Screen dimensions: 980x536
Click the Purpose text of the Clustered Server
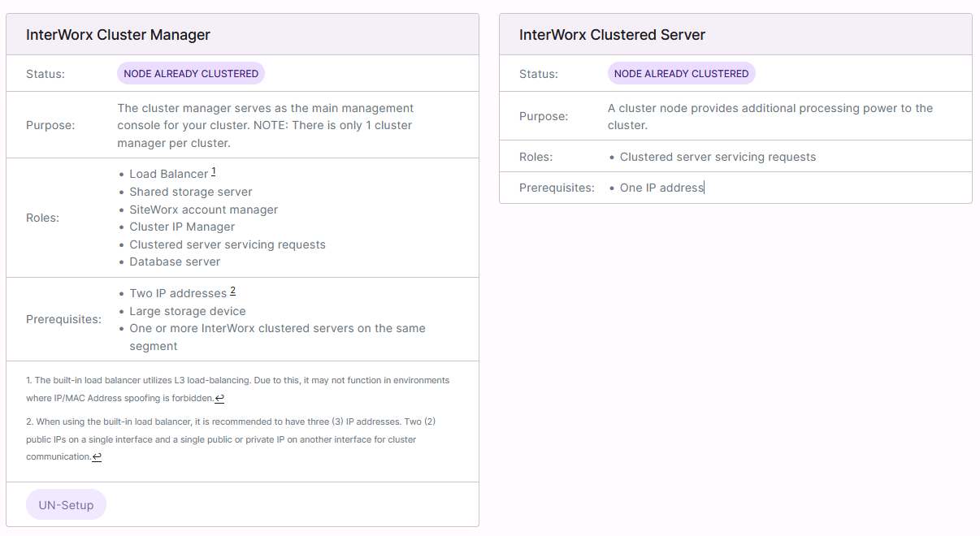[769, 115]
